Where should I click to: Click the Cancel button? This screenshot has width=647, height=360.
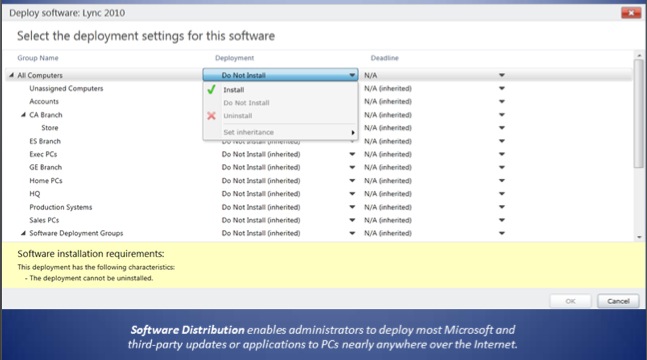pyautogui.click(x=618, y=301)
